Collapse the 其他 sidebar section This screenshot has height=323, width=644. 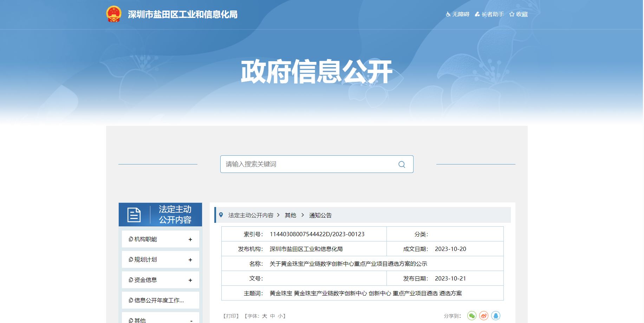[x=191, y=320]
